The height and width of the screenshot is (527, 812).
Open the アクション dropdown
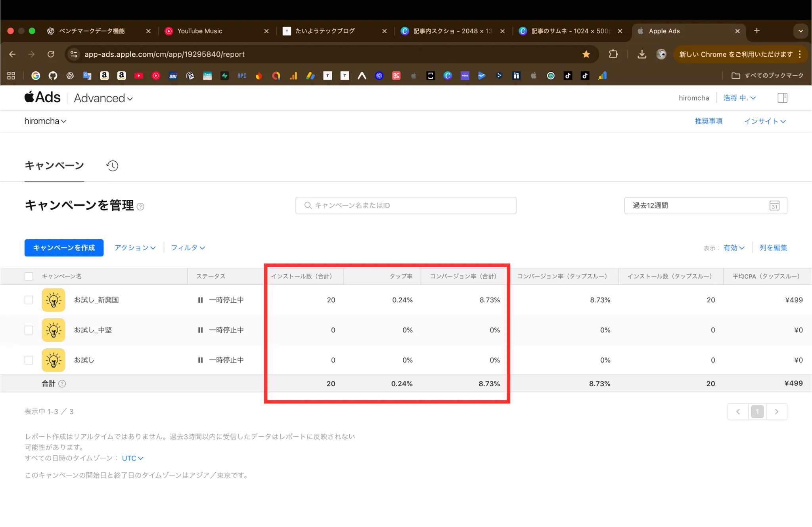(134, 248)
